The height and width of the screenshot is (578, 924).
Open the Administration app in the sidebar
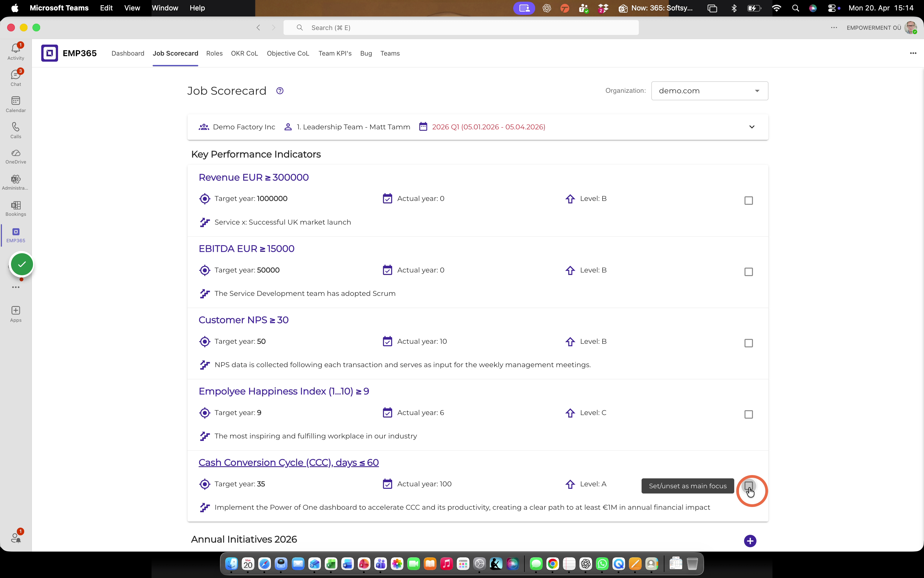(x=16, y=182)
